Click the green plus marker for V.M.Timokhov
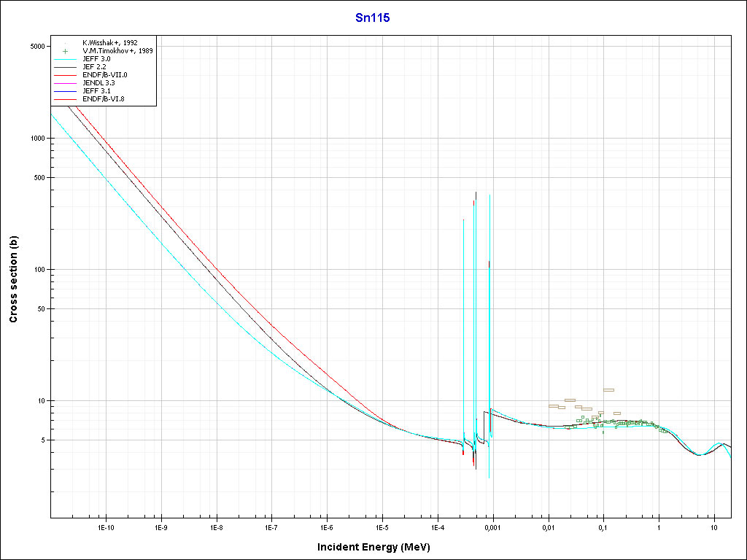This screenshot has height=560, width=747. click(x=66, y=51)
